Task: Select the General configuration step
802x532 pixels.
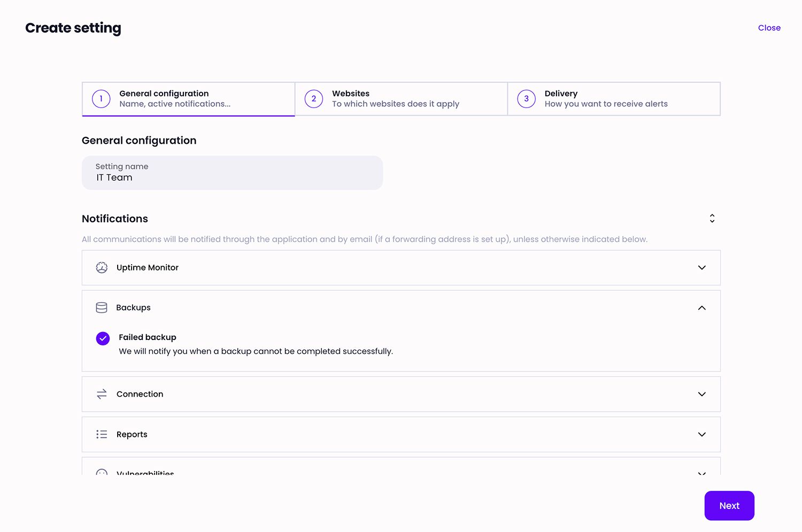Action: [188, 98]
